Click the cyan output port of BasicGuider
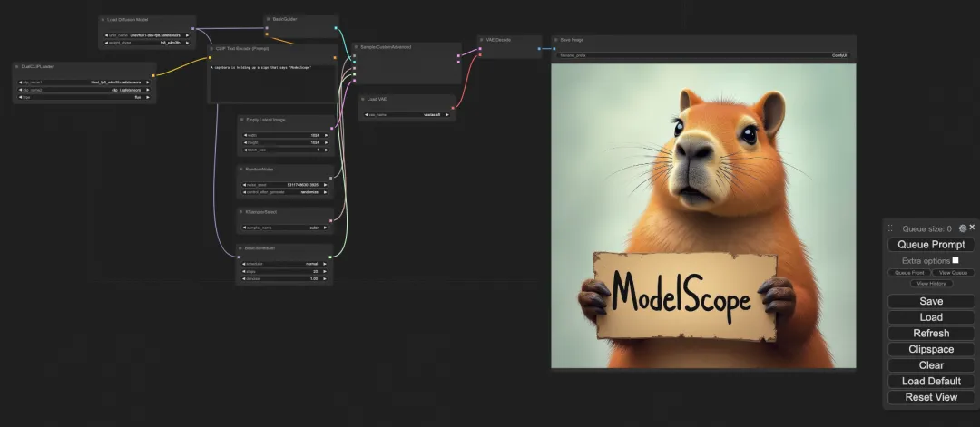Screen dimensions: 980x427 (x=336, y=28)
